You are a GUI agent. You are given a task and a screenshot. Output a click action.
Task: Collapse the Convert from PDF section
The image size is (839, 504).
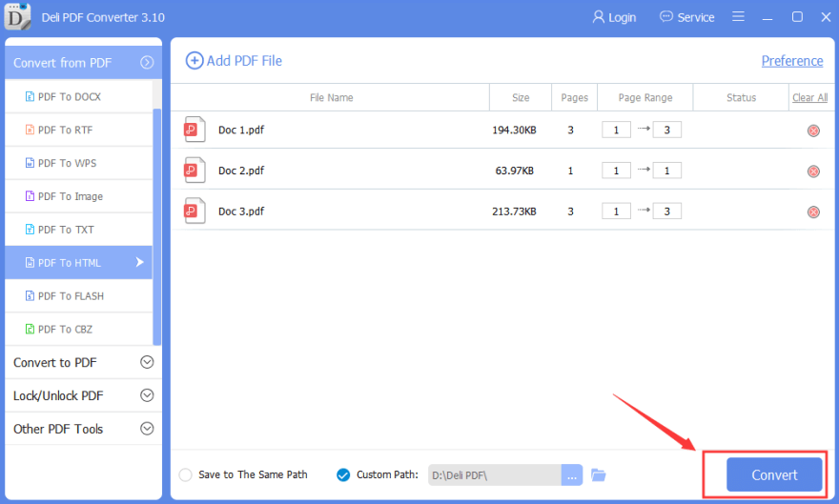point(147,63)
